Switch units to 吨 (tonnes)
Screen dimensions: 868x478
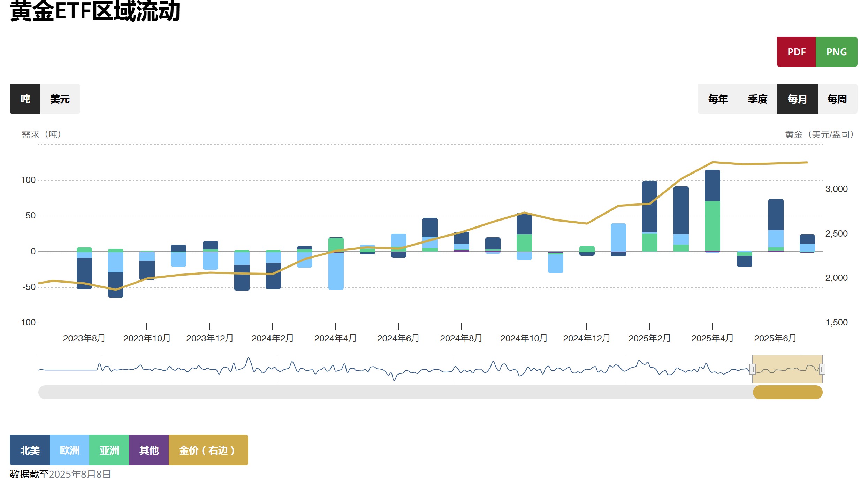click(25, 99)
